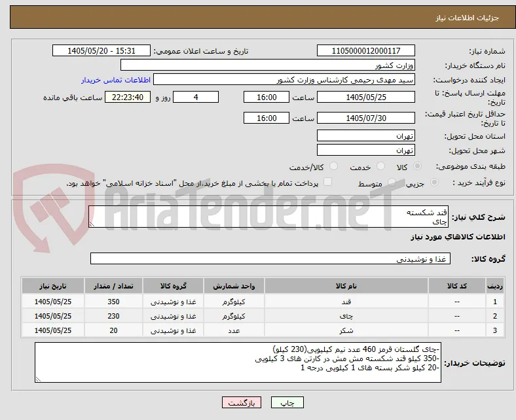Screen dimensions: 516x420
Task: Select the کالا radio button
Action: click(x=417, y=166)
